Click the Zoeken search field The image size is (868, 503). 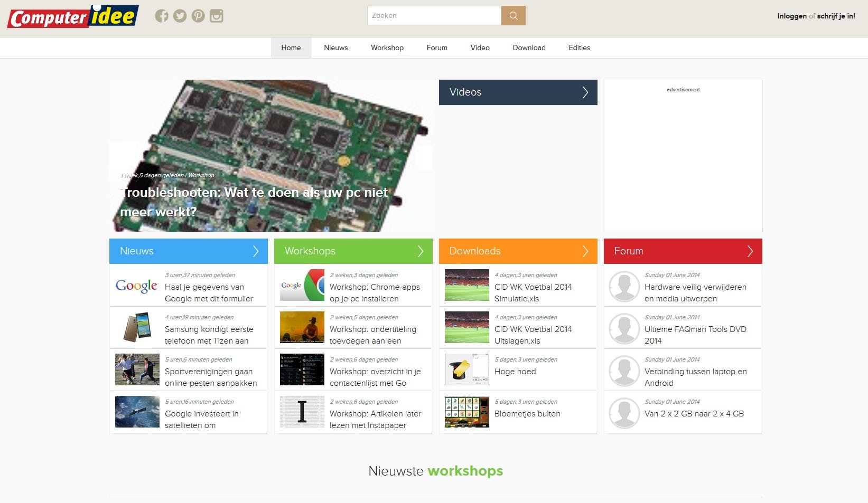[434, 16]
